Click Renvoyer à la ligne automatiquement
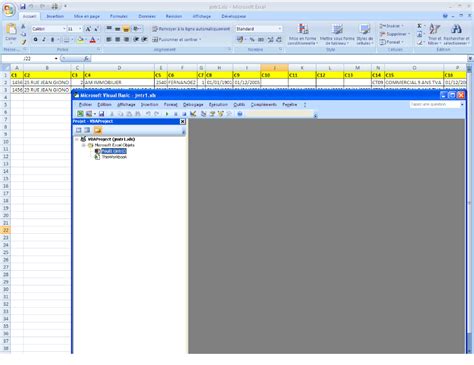Screen dimensions: 474x365 (191, 29)
